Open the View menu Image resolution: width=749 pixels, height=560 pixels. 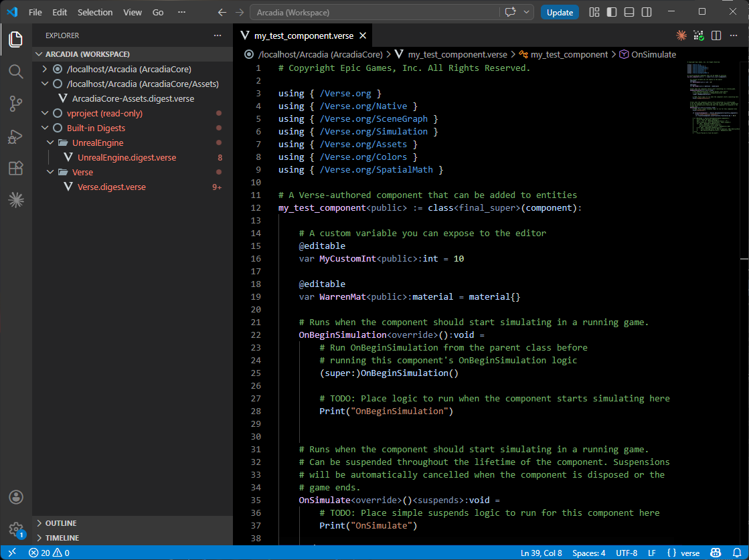(133, 13)
